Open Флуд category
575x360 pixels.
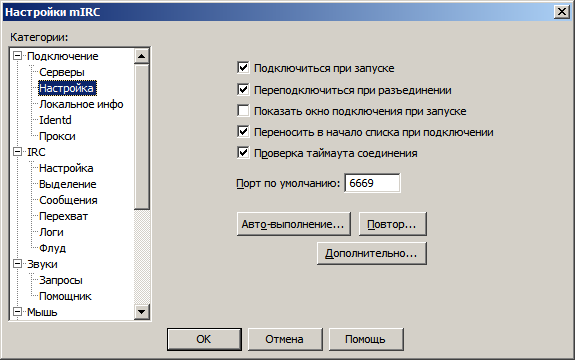coord(52,248)
